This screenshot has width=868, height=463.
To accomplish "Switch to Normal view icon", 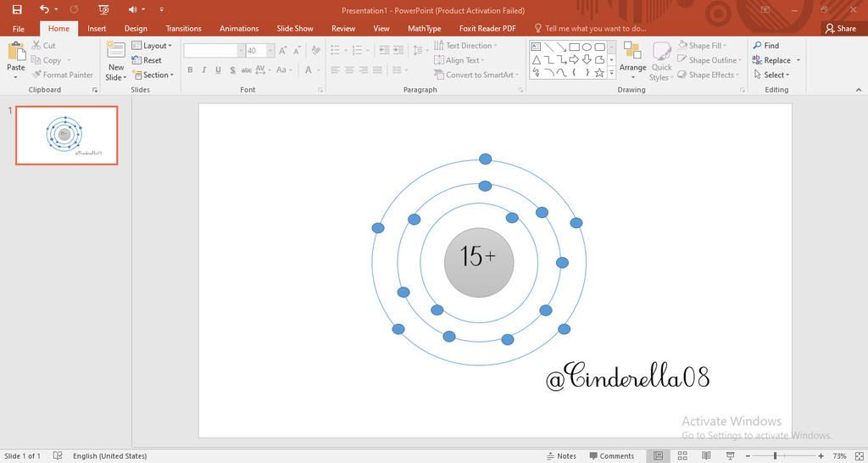I will tap(658, 456).
